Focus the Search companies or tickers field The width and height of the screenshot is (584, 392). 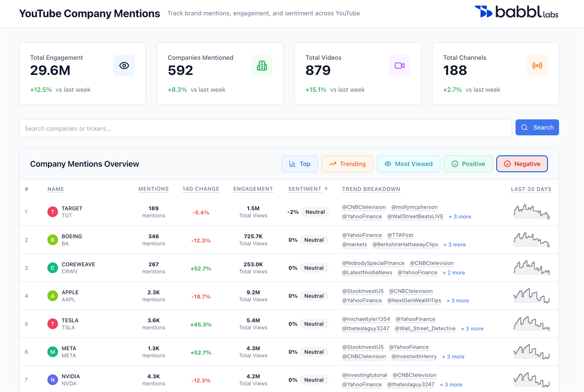[265, 128]
